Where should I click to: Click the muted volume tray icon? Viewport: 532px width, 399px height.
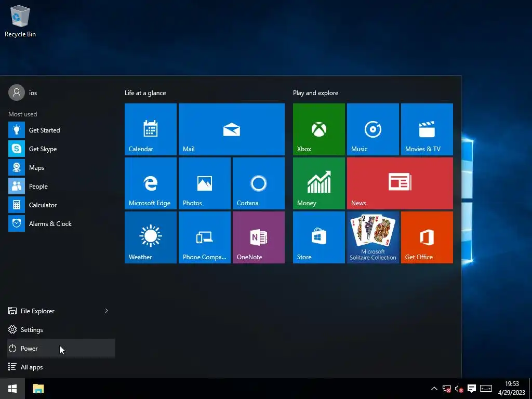pos(459,389)
